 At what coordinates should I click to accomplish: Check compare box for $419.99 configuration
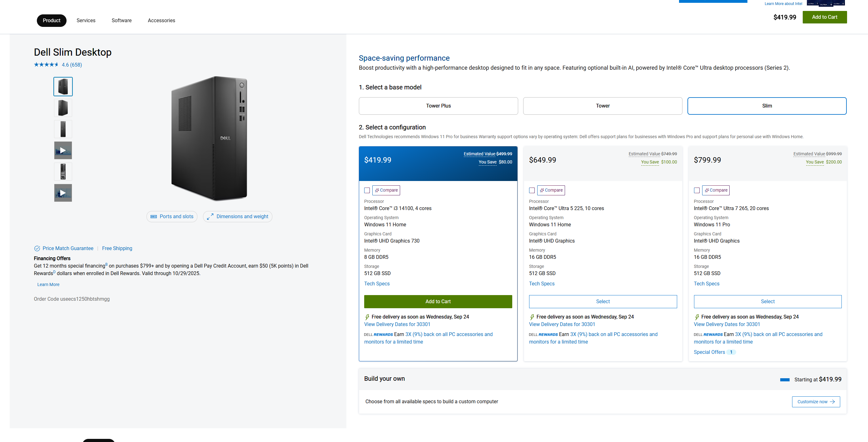(x=367, y=190)
